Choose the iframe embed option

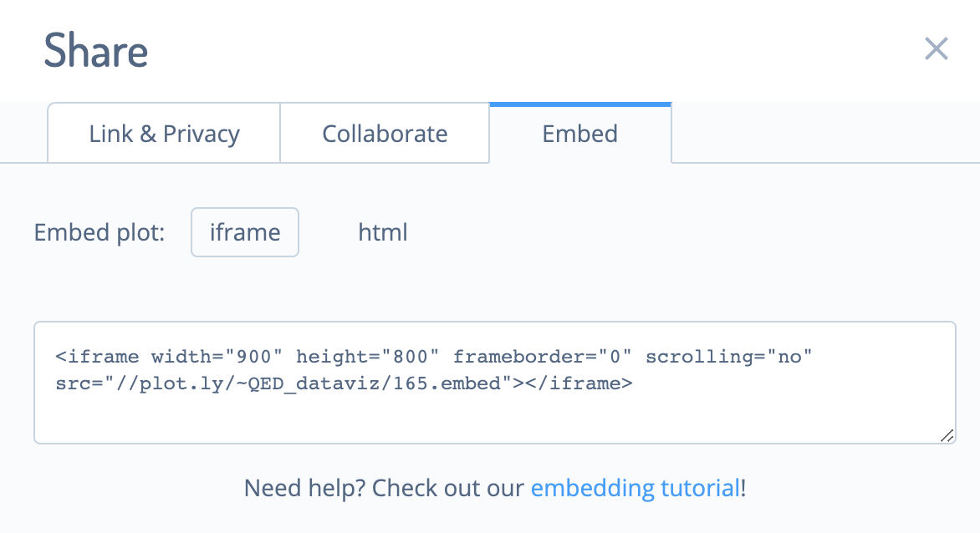245,232
